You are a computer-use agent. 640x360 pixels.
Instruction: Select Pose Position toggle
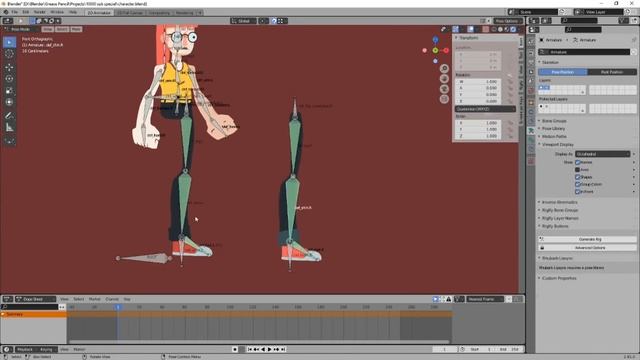pos(562,72)
